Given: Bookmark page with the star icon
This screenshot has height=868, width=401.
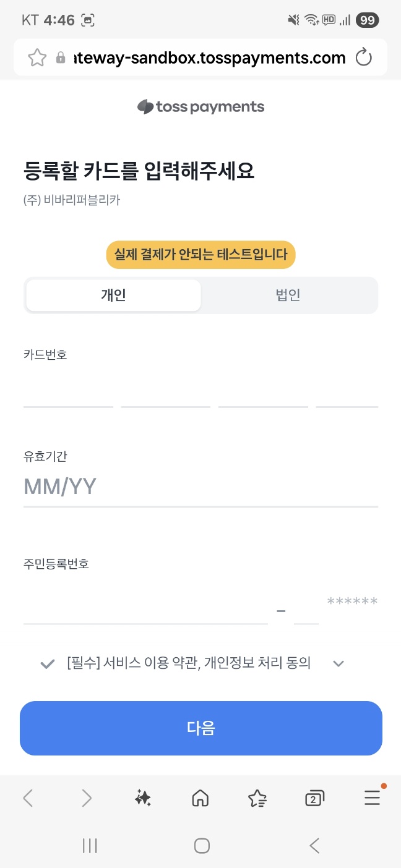Looking at the screenshot, I should (x=37, y=58).
